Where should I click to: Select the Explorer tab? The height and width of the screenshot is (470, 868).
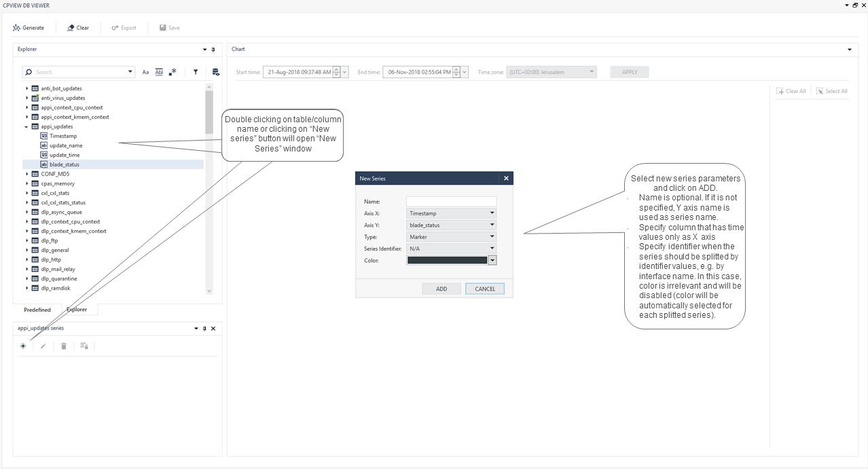pos(77,309)
